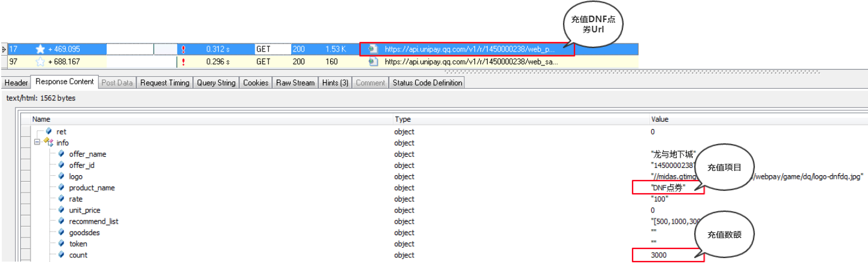Collapse the info tree node
The width and height of the screenshot is (868, 264).
(37, 143)
